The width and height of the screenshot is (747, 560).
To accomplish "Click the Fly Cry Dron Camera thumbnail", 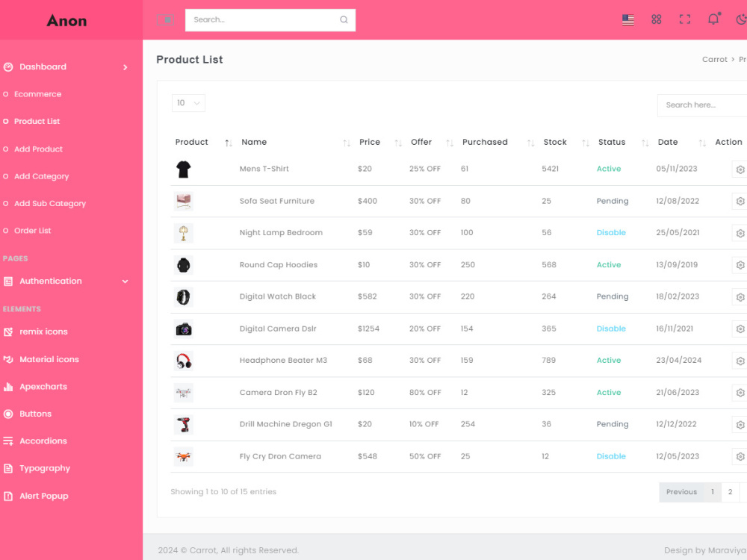I will click(x=184, y=457).
